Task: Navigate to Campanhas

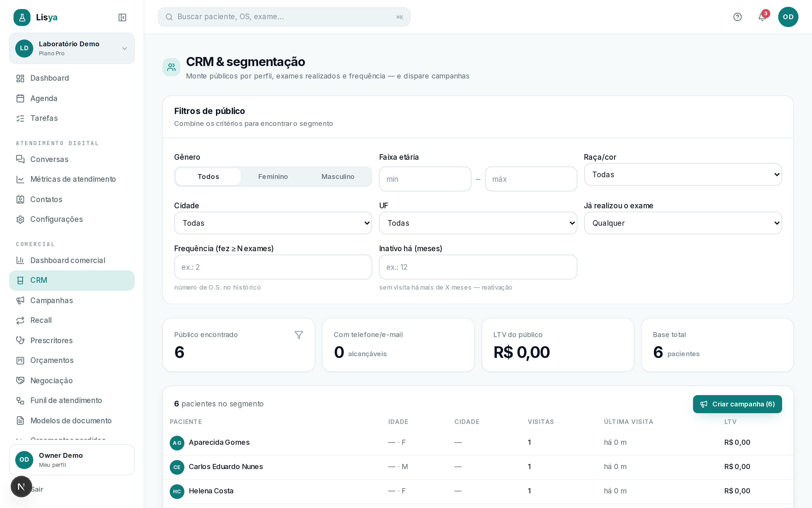Action: (x=72, y=300)
